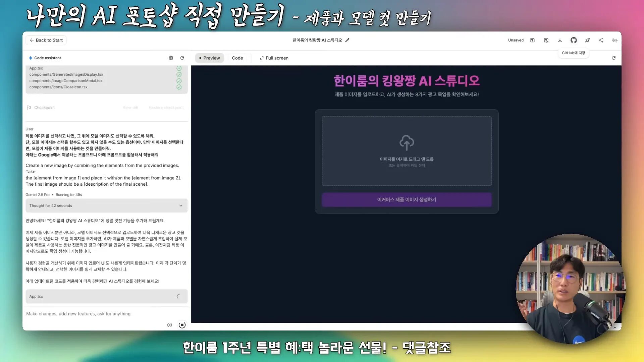This screenshot has width=644, height=362.
Task: Click the Gemini 2.5 Pro label
Action: pyautogui.click(x=37, y=195)
